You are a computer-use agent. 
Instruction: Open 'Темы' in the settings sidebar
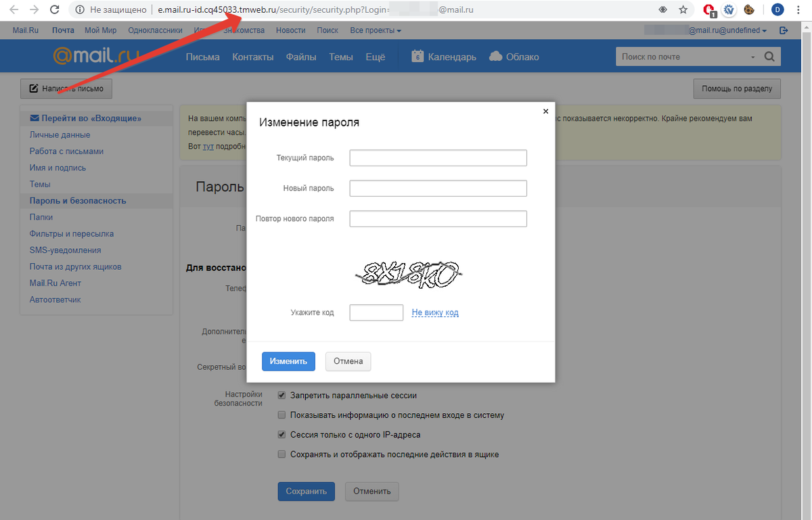pos(40,184)
